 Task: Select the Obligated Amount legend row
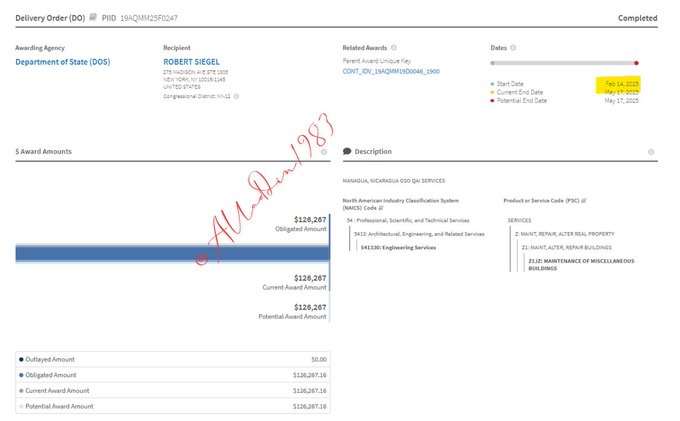pyautogui.click(x=173, y=375)
